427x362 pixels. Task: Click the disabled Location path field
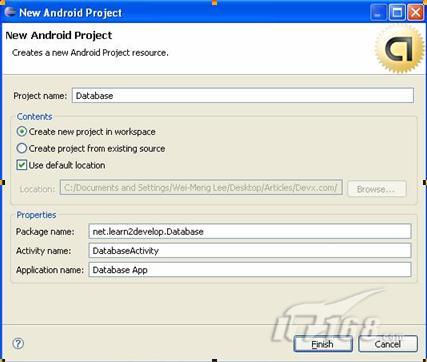click(201, 188)
